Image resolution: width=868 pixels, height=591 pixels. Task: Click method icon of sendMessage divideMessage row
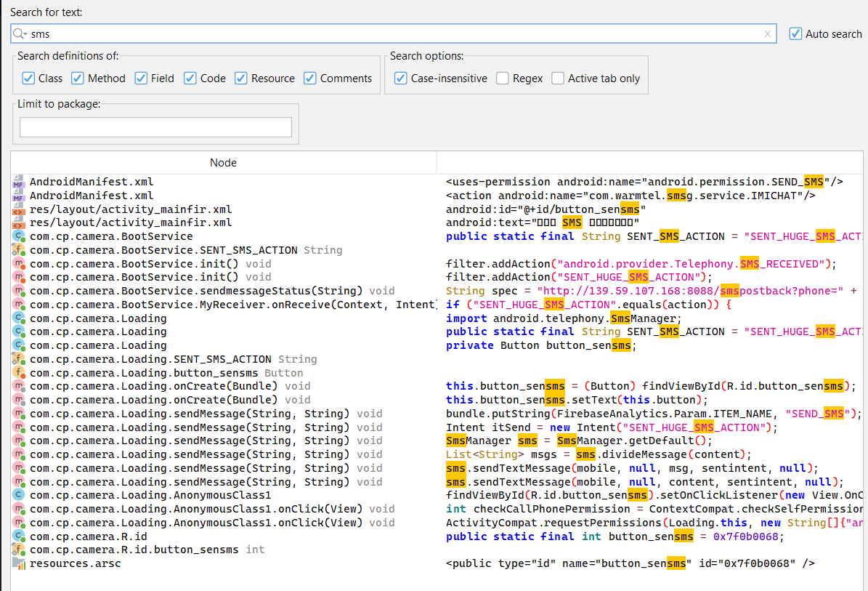click(19, 454)
